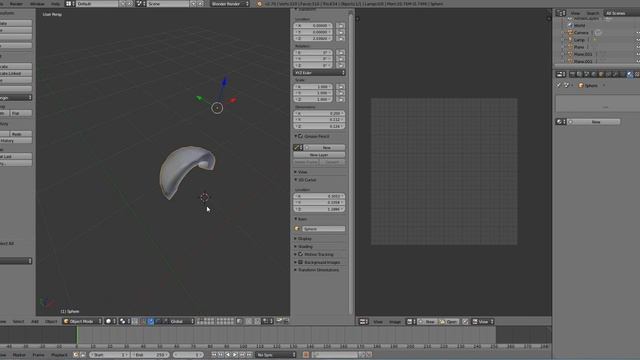Open the Material properties tab icon
Screen dimensions: 640x360
tap(630, 74)
